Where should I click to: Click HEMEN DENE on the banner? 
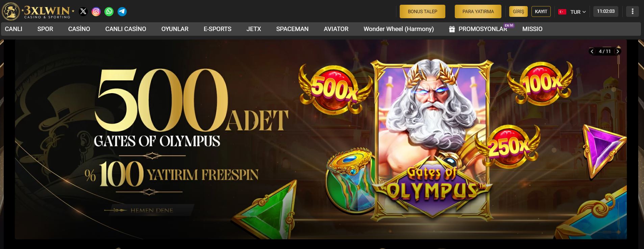[x=151, y=210]
